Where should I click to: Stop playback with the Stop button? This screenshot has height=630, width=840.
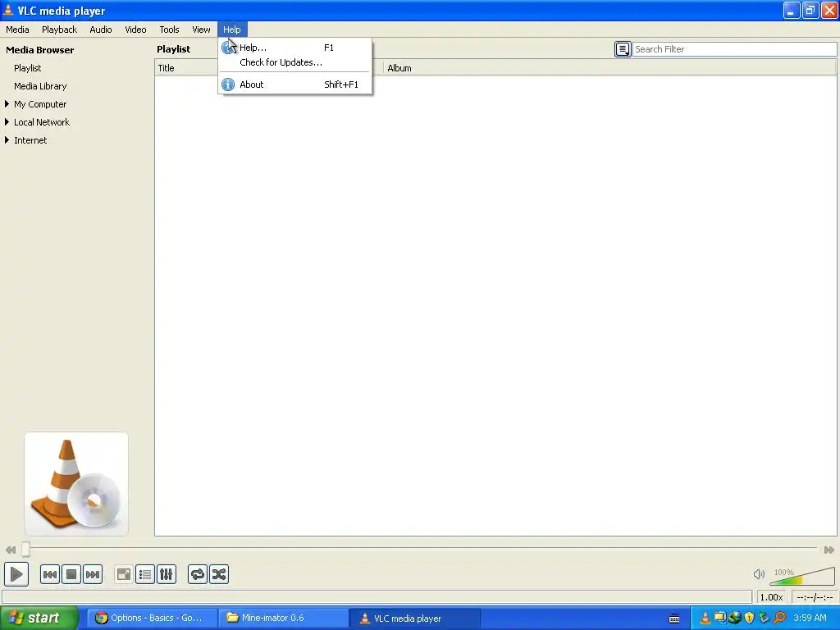71,574
